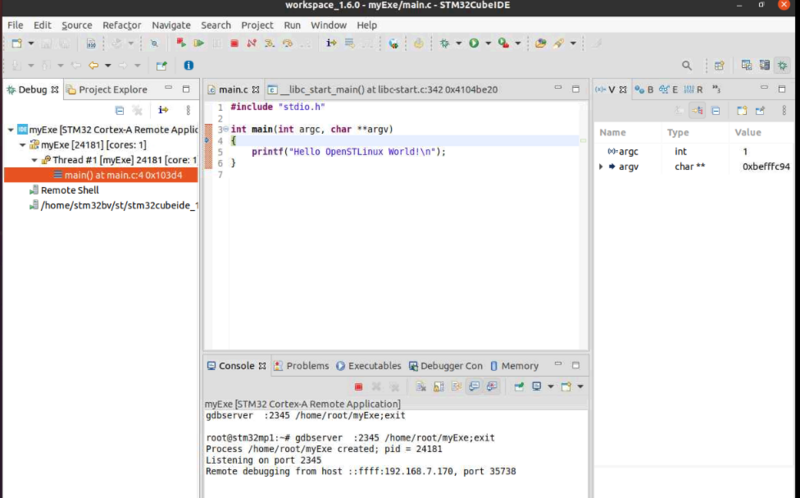The width and height of the screenshot is (800, 498).
Task: Select the Remote Shell entry in Debug tree
Action: [64, 190]
